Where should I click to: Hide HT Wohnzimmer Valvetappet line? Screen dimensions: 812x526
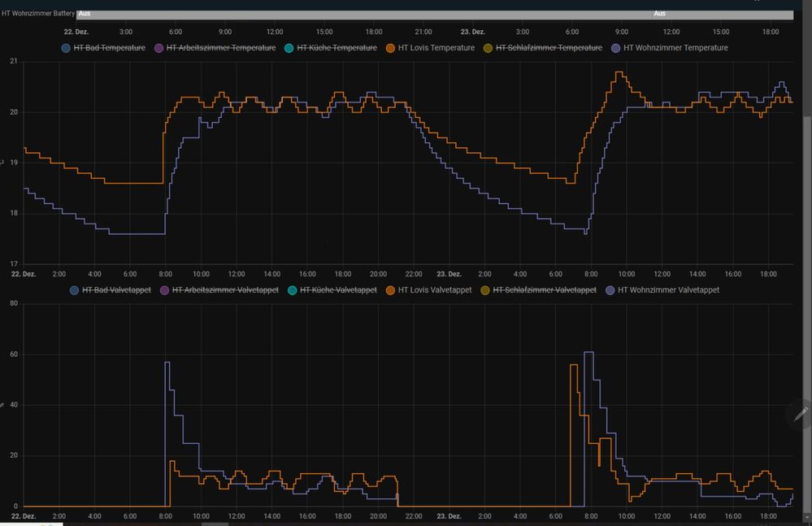[662, 290]
